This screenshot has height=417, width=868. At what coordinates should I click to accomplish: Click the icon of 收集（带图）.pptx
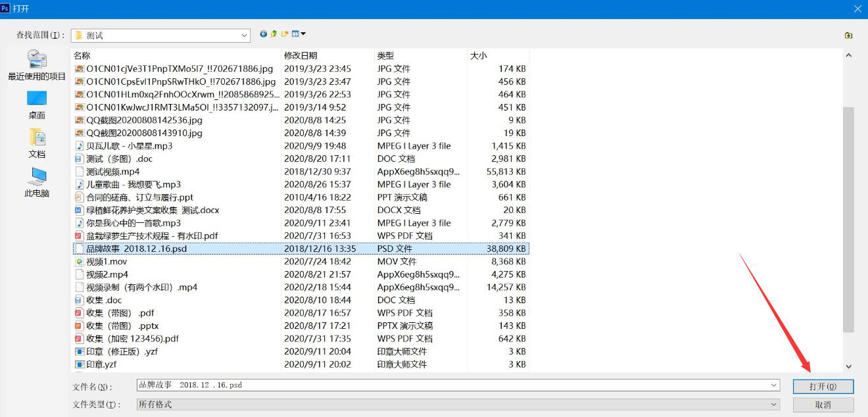tap(80, 326)
